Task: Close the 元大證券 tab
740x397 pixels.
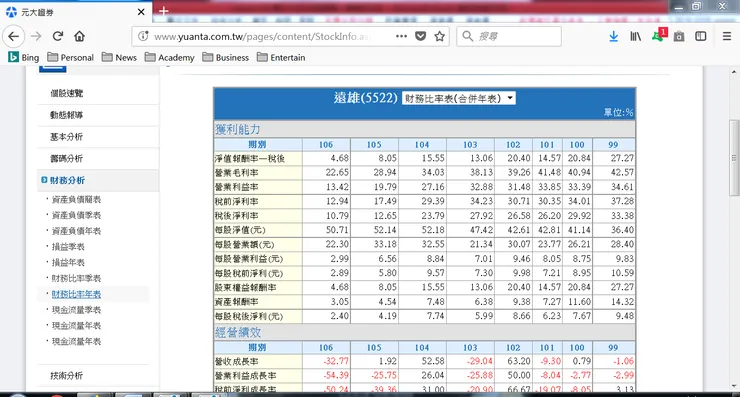Action: [x=141, y=12]
